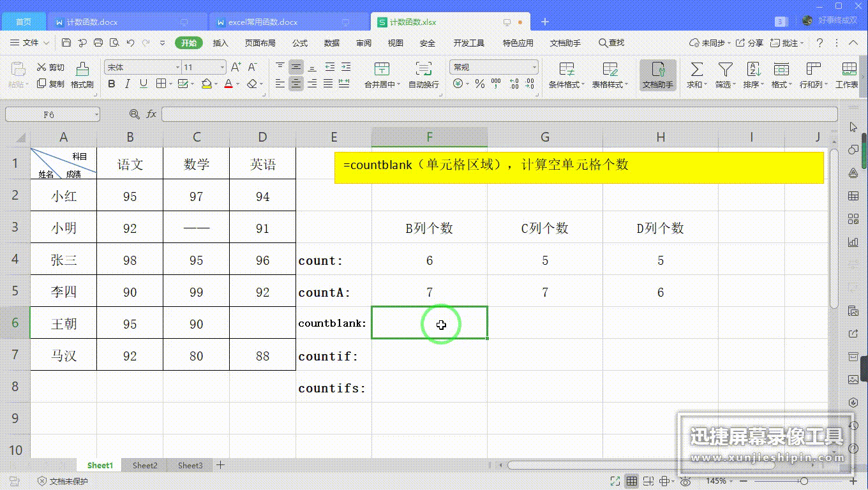868x490 pixels.
Task: Expand the Conditional Formatting (条件格式) menu
Action: [567, 75]
